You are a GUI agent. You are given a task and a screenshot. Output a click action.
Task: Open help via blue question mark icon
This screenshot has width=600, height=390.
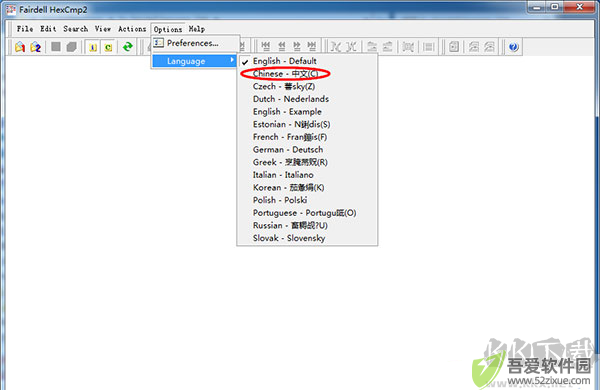[514, 47]
